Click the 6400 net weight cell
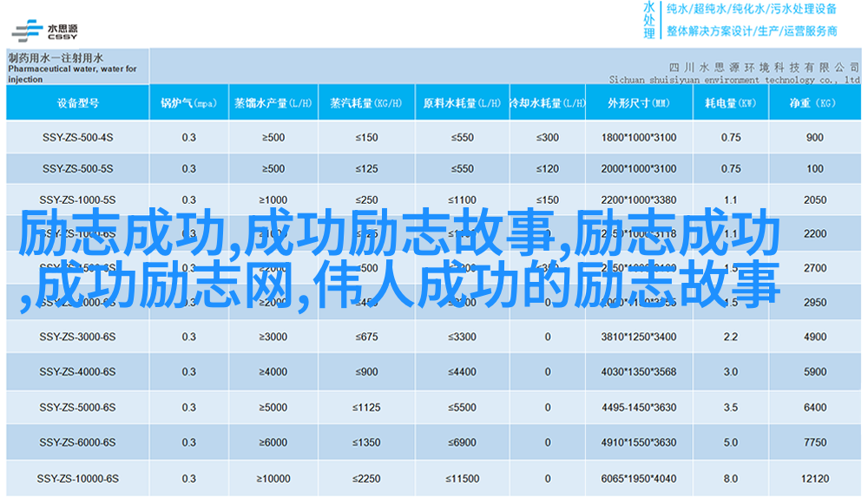Image resolution: width=868 pixels, height=504 pixels. click(815, 407)
